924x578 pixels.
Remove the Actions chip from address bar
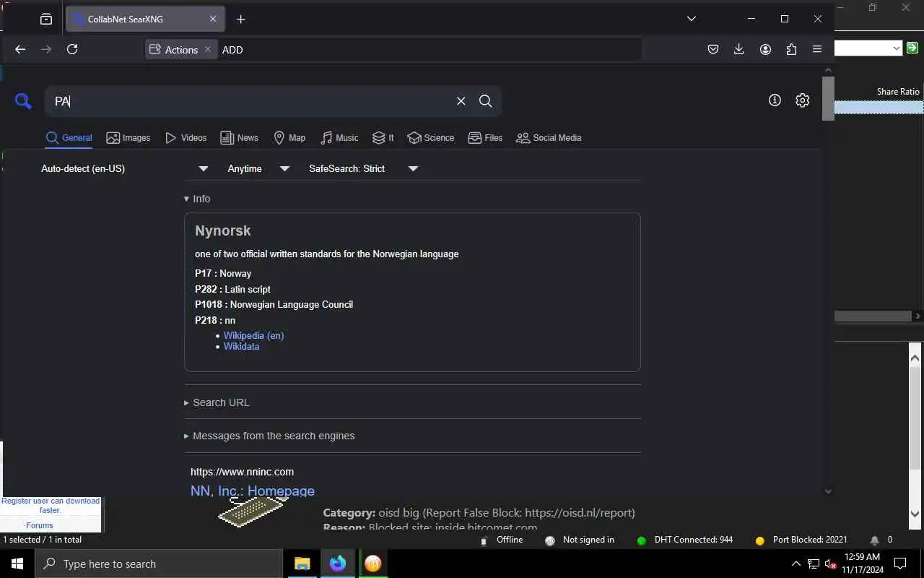pos(207,49)
